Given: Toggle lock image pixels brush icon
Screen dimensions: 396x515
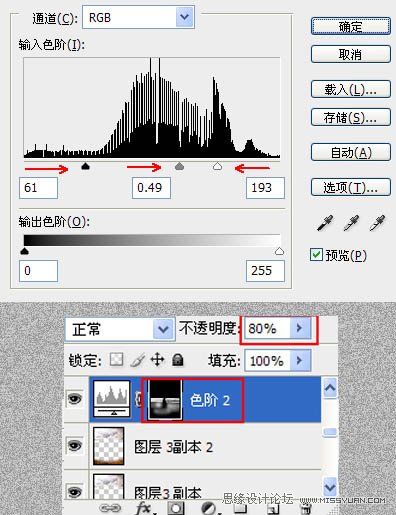Looking at the screenshot, I should pos(137,360).
